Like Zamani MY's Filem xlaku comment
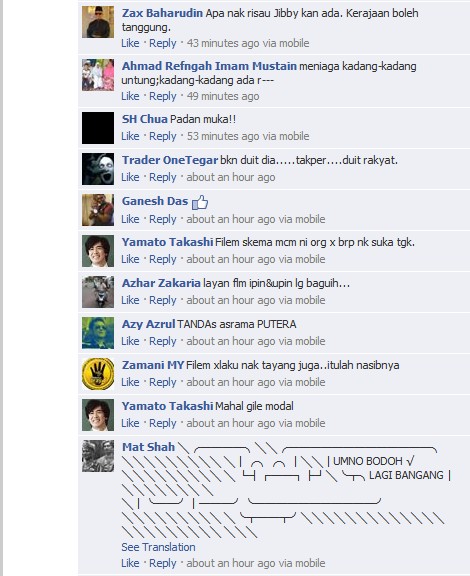Viewport: 470px width, 576px height. tap(130, 382)
